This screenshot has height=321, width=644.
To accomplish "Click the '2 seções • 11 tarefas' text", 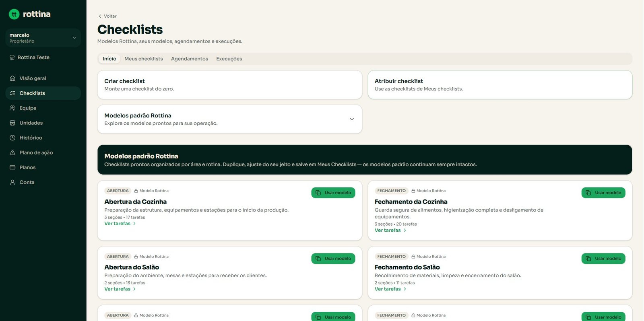I will pos(395,283).
